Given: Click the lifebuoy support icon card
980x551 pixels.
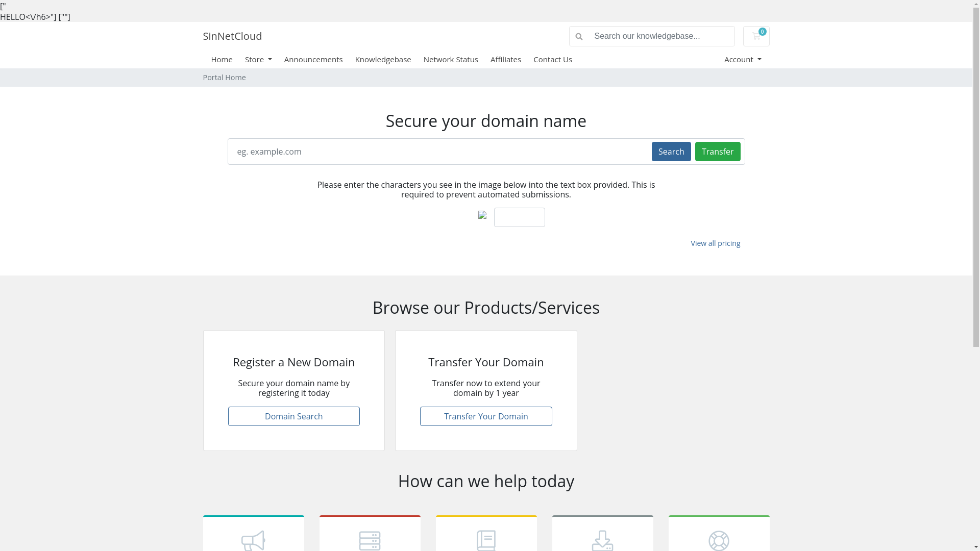Looking at the screenshot, I should pyautogui.click(x=719, y=534).
